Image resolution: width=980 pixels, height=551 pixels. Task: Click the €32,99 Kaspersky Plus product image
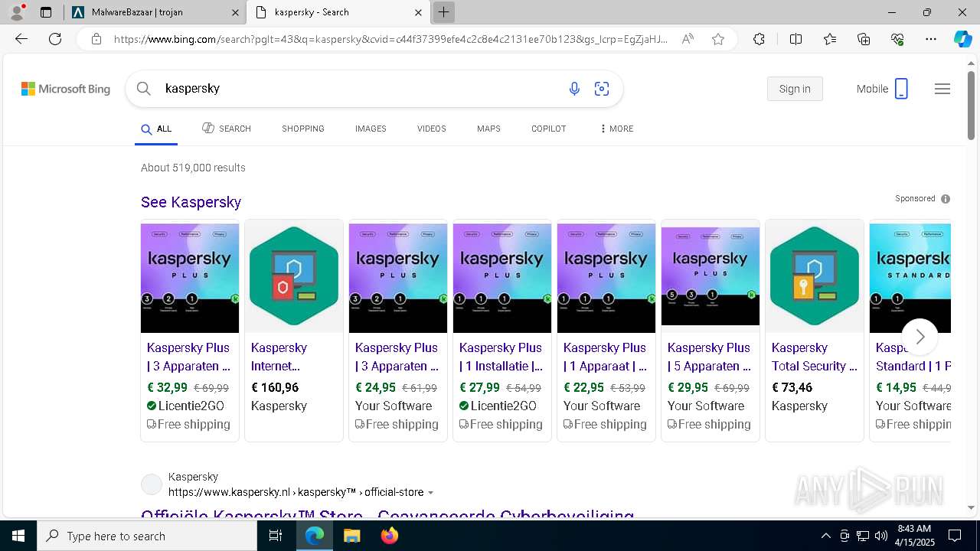[190, 277]
